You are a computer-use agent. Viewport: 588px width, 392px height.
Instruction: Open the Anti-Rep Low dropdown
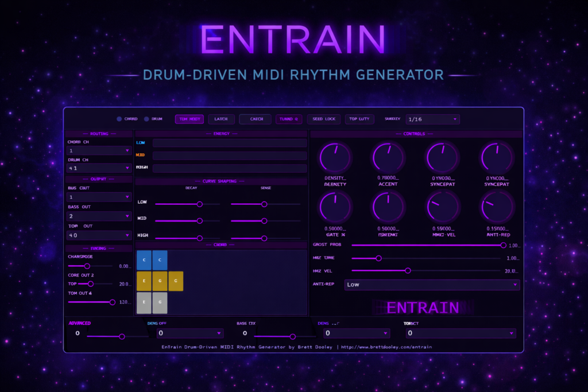click(431, 285)
